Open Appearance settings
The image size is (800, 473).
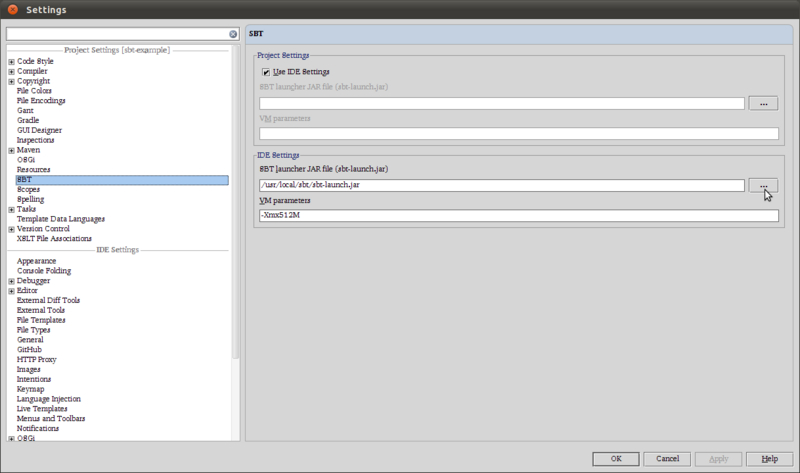click(x=36, y=261)
